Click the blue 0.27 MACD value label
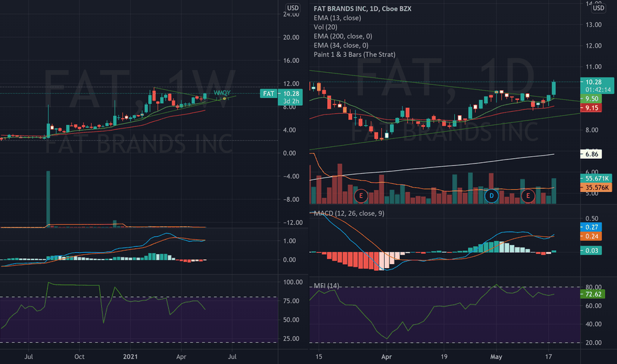The image size is (617, 364). coord(591,227)
